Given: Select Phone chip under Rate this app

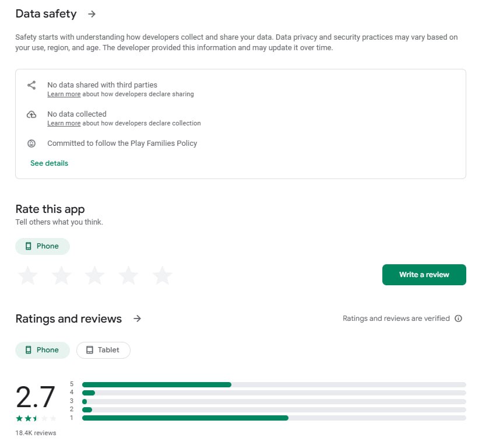Looking at the screenshot, I should click(43, 246).
